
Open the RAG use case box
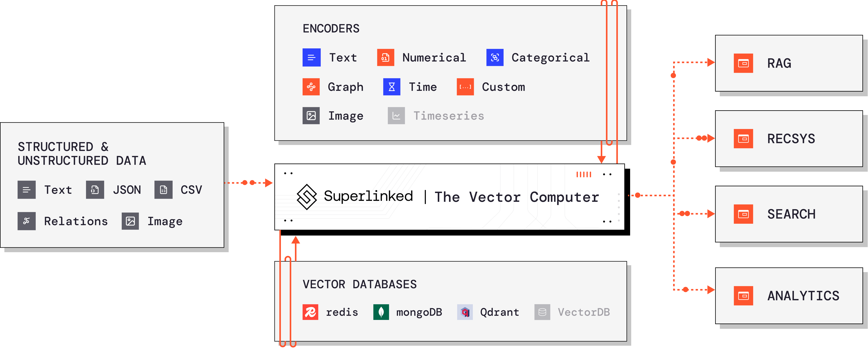coord(789,63)
